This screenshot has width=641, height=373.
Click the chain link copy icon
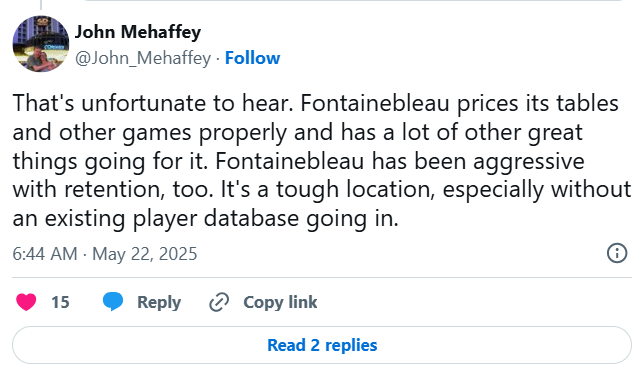point(219,302)
